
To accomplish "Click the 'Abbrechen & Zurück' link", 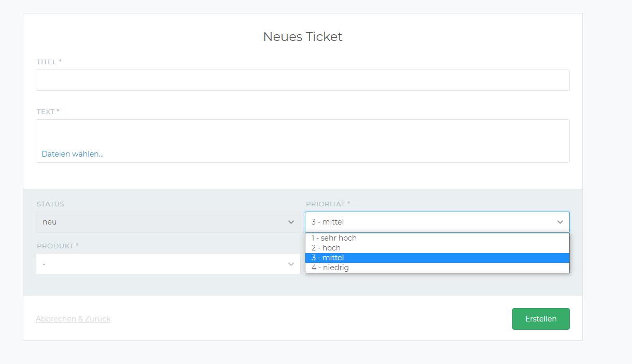I will pyautogui.click(x=73, y=318).
